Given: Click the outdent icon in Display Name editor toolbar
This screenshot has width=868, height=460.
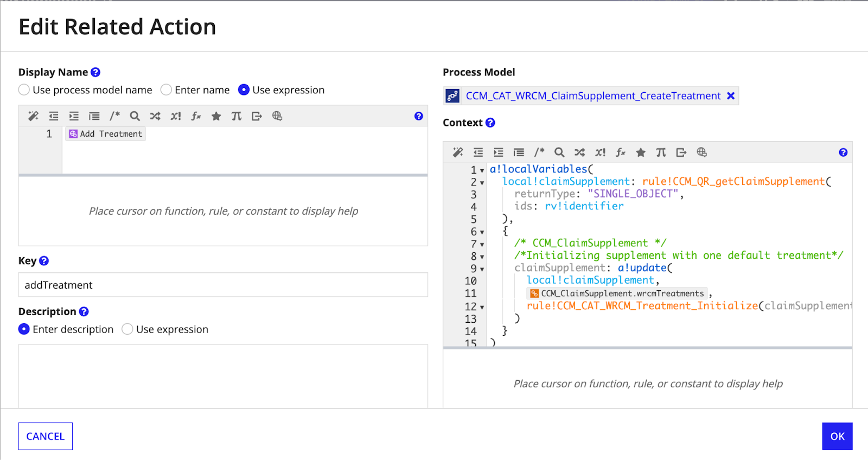Looking at the screenshot, I should [x=53, y=116].
